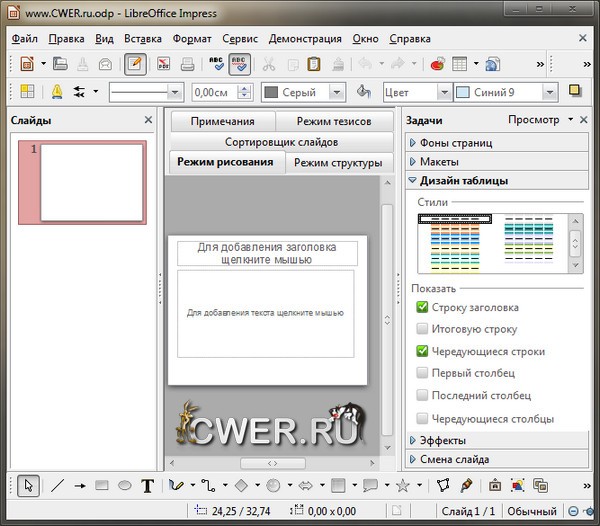Insert a table via the toolbar icon
Screen dimensions: 600x526
tap(460, 64)
